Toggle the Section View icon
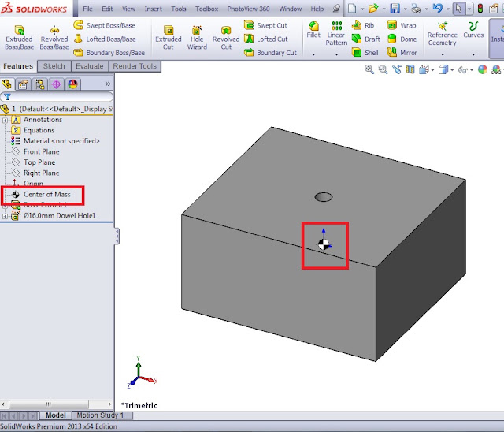Screen dimensions: 504x432 (x=410, y=69)
